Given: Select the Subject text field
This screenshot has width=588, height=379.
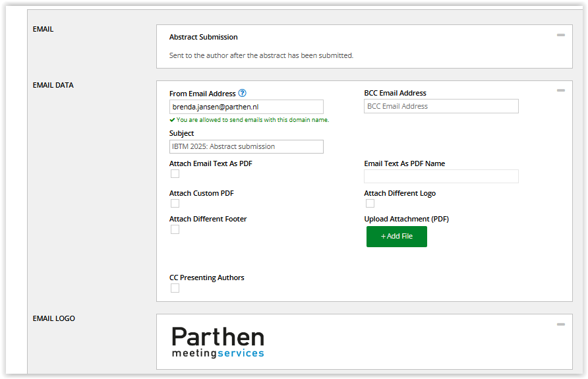Looking at the screenshot, I should click(x=246, y=146).
